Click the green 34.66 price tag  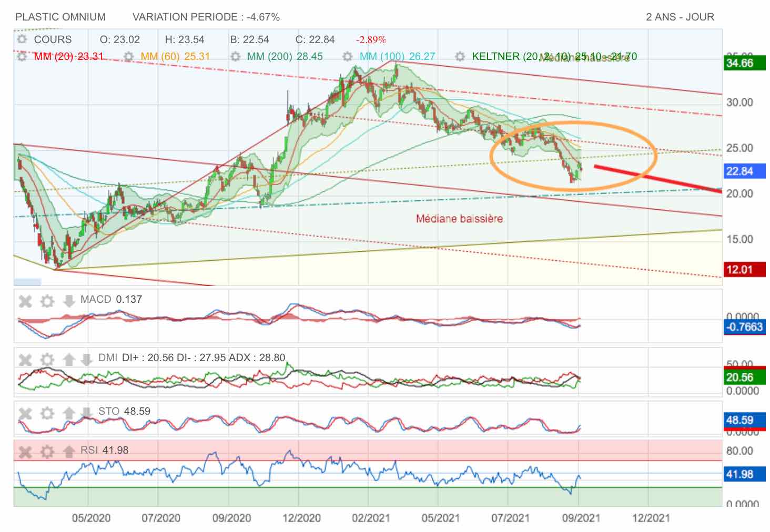click(x=745, y=64)
